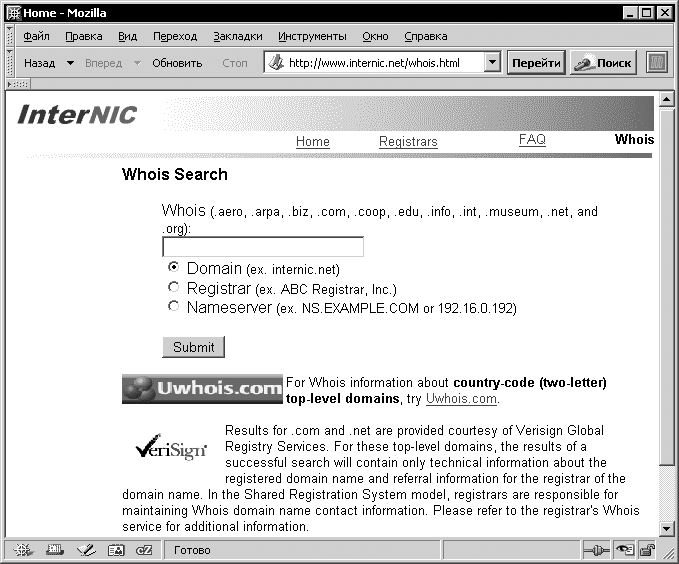This screenshot has width=679, height=564.
Task: Click the Mozilla title bar system icon
Action: 13,13
